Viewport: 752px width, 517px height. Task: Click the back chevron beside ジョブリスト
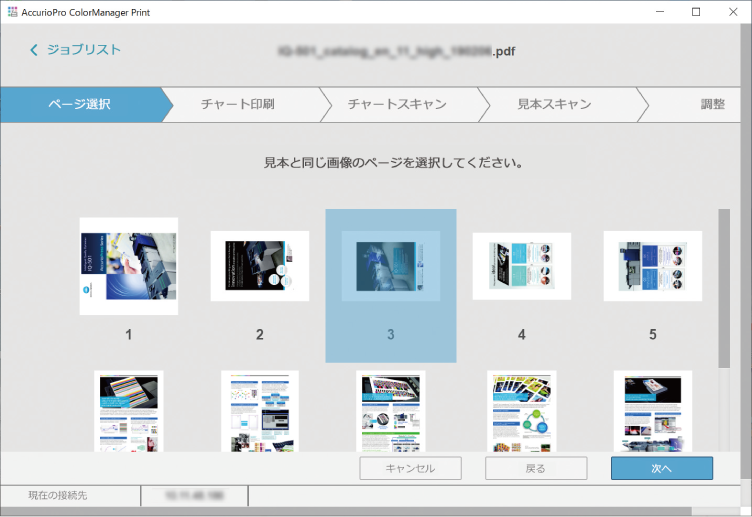click(35, 50)
